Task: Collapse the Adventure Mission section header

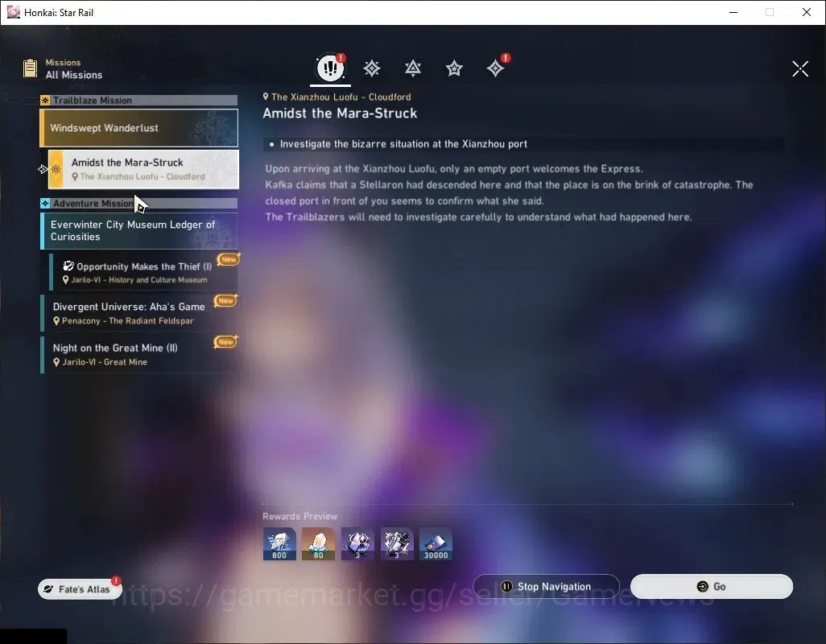Action: tap(139, 203)
